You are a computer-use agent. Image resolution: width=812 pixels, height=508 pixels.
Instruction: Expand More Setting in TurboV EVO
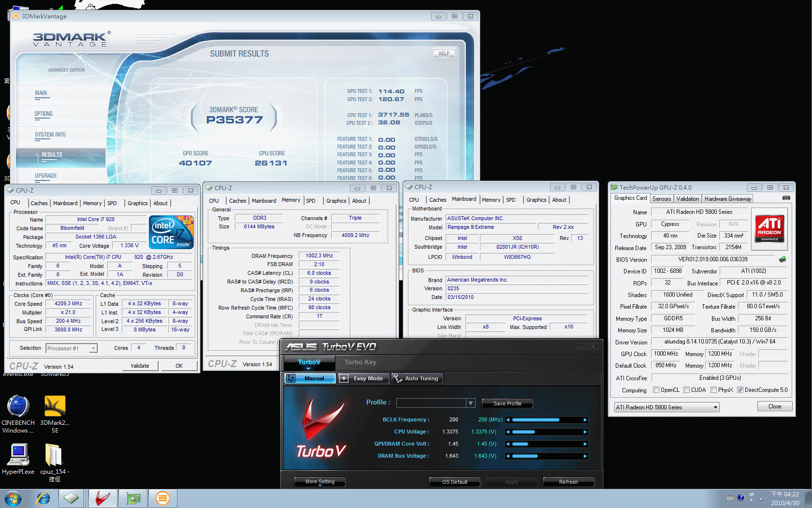pyautogui.click(x=320, y=482)
